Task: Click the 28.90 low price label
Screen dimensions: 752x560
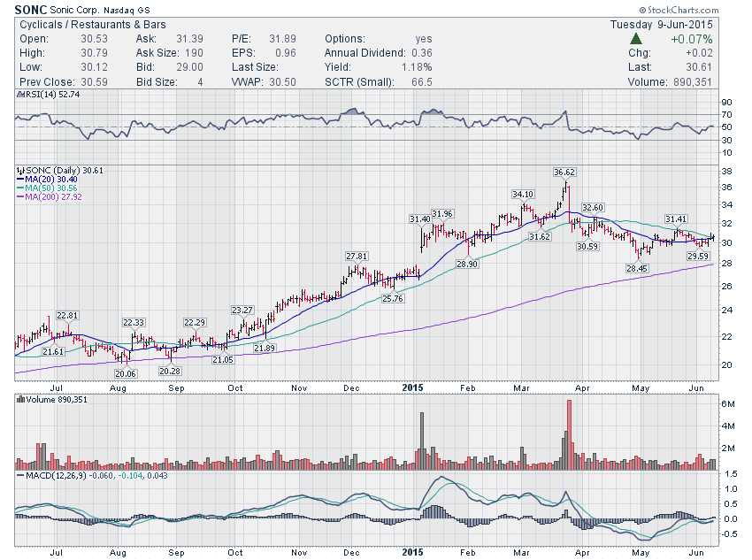Action: [466, 265]
